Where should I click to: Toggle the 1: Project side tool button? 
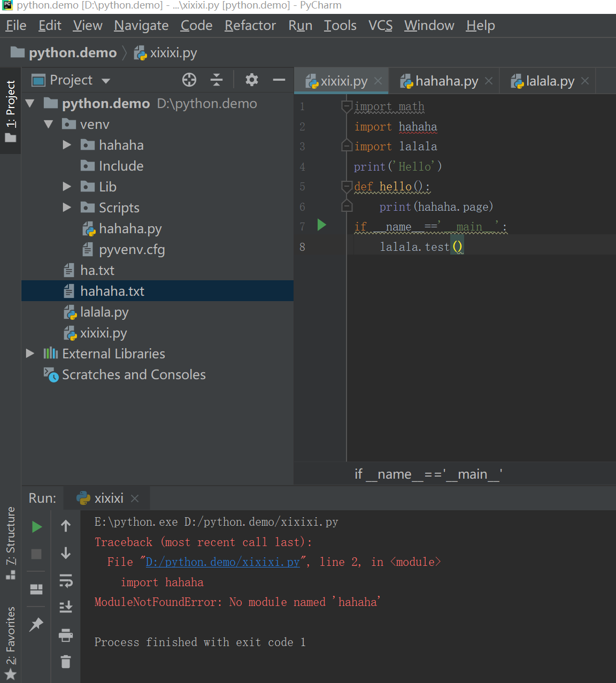pyautogui.click(x=10, y=111)
